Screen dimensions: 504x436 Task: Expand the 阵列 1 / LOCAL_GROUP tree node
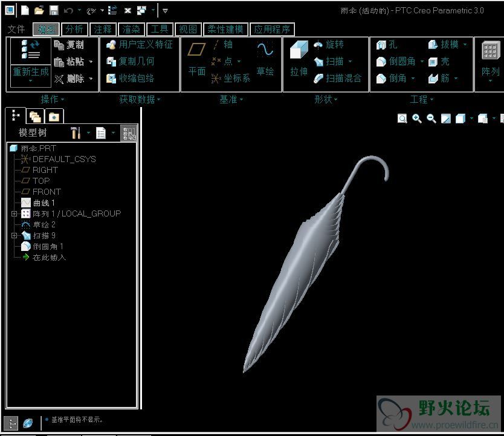point(14,213)
